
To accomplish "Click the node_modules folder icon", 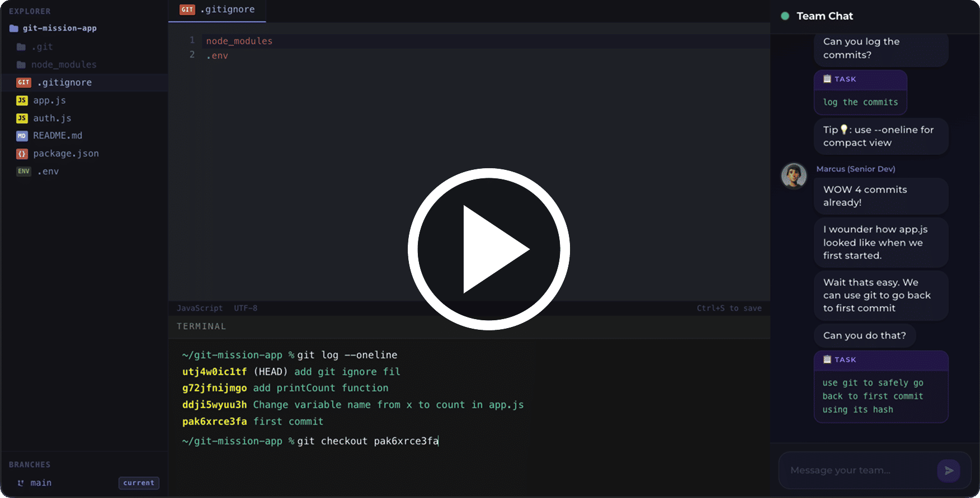I will [x=21, y=65].
